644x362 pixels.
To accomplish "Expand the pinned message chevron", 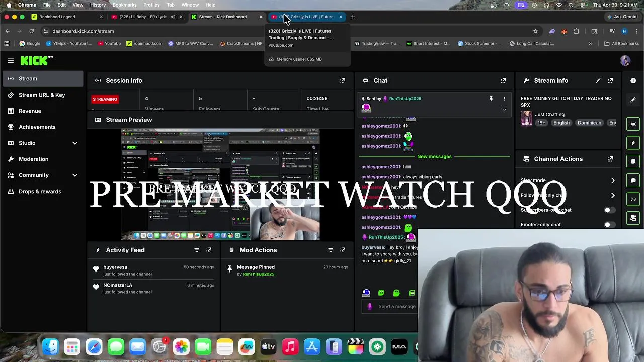I will tap(504, 109).
